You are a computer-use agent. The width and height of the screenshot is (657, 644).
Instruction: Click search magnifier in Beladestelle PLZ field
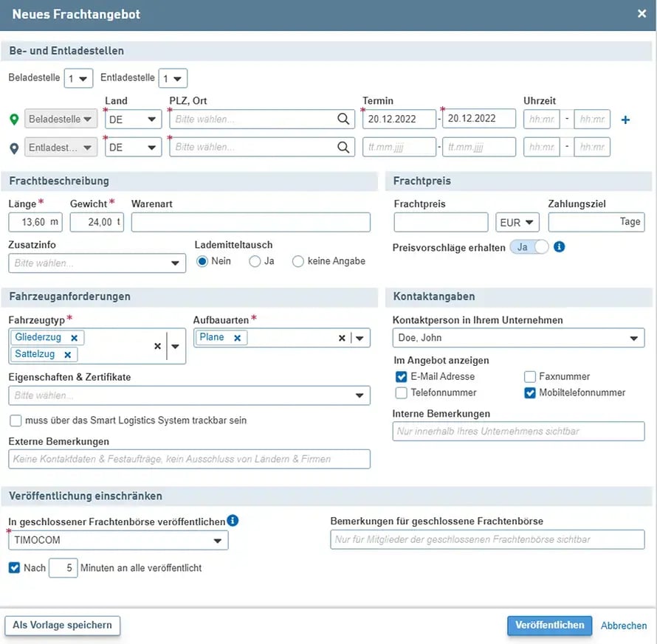click(343, 119)
